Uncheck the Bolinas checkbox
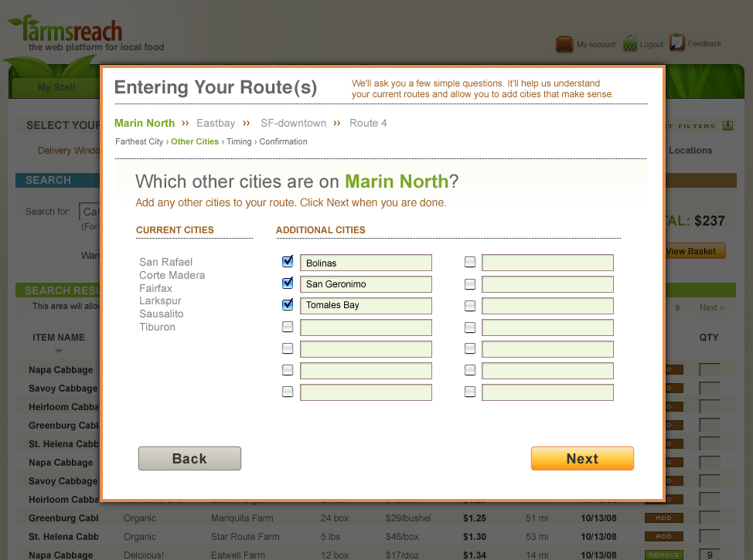 coord(288,263)
